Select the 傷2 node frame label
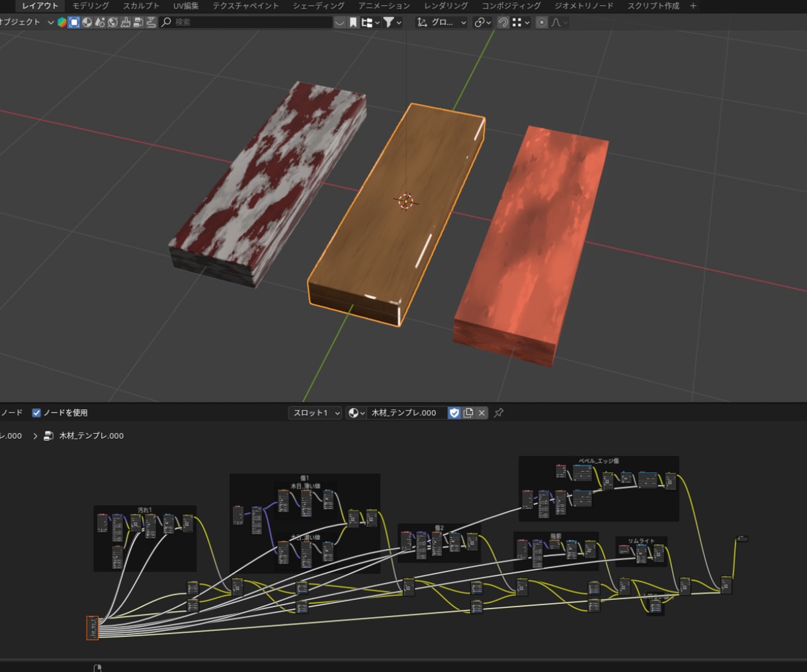The width and height of the screenshot is (807, 672). [x=439, y=528]
